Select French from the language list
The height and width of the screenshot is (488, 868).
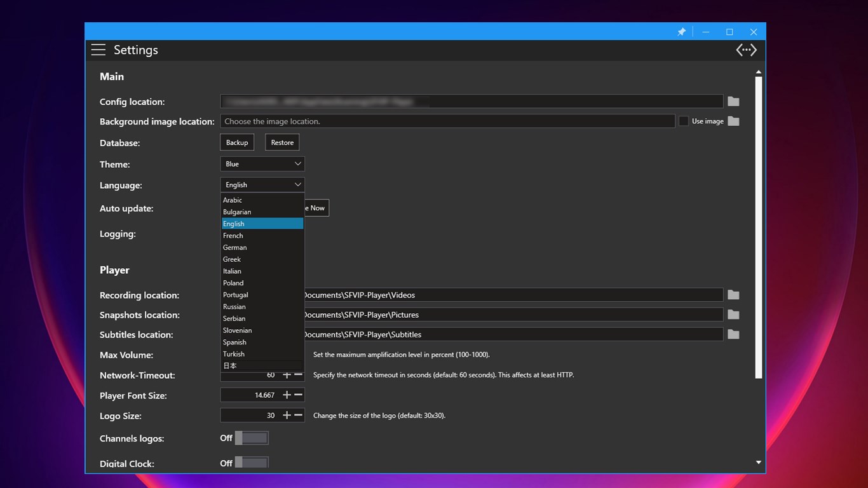tap(233, 235)
